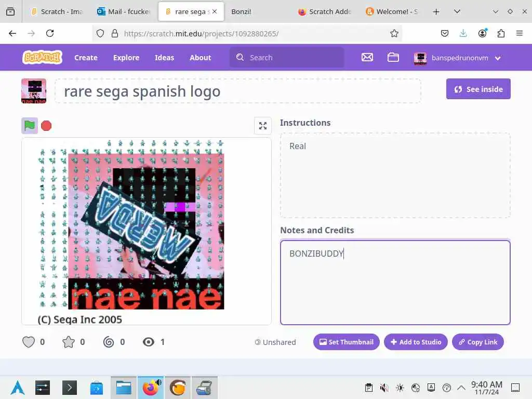
Task: Open the Firefox account icon
Action: 482,33
